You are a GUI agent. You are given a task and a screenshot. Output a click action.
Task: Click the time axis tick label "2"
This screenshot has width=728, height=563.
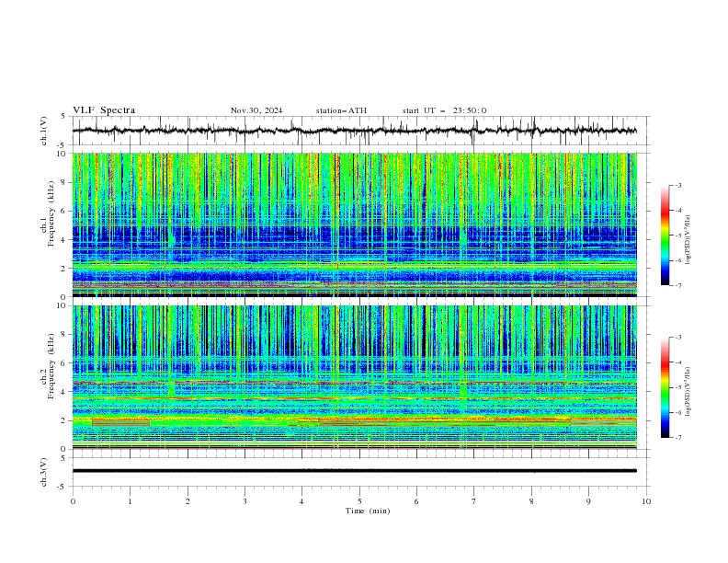click(x=188, y=501)
